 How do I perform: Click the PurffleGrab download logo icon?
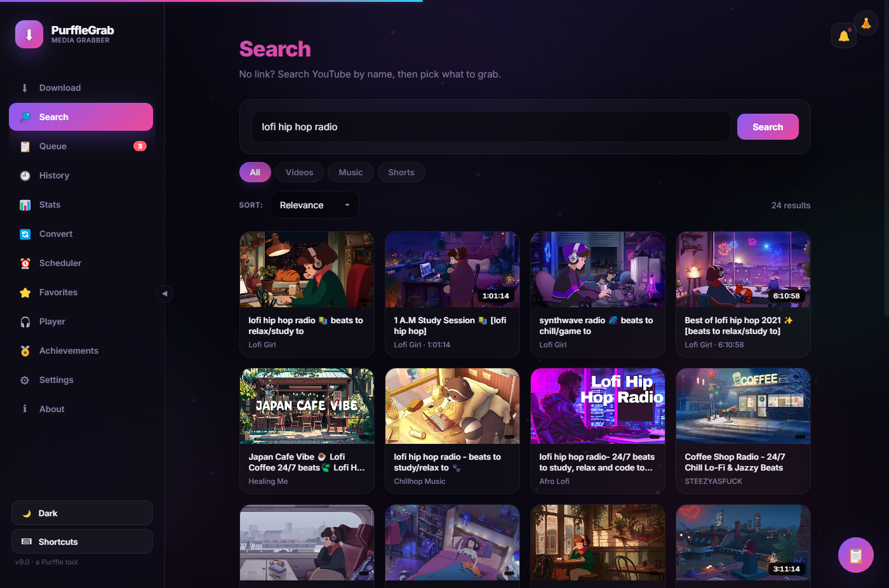29,34
